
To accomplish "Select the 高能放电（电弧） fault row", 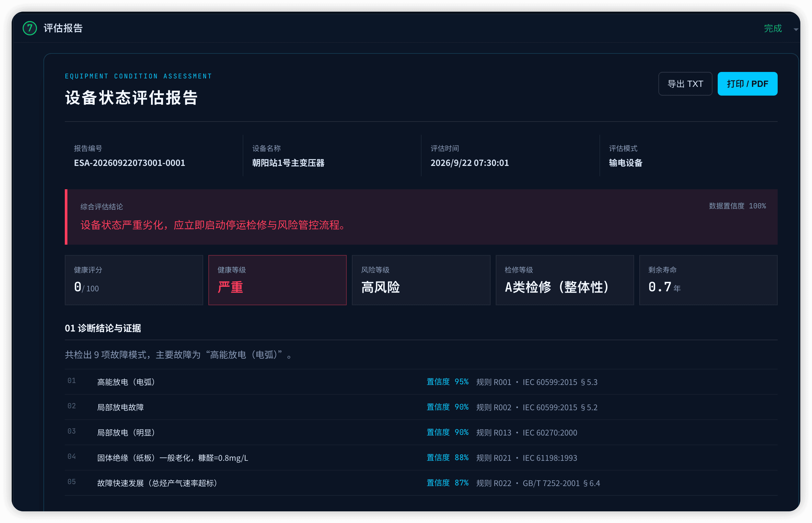I will (421, 382).
